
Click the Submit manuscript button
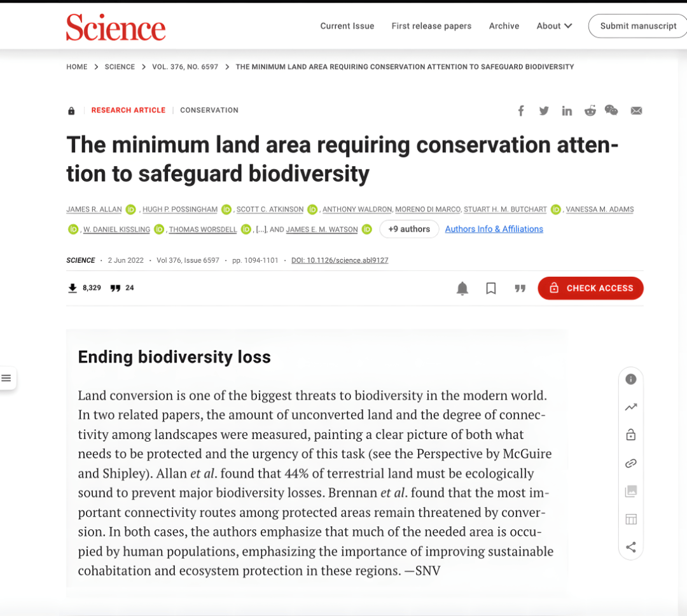tap(638, 26)
